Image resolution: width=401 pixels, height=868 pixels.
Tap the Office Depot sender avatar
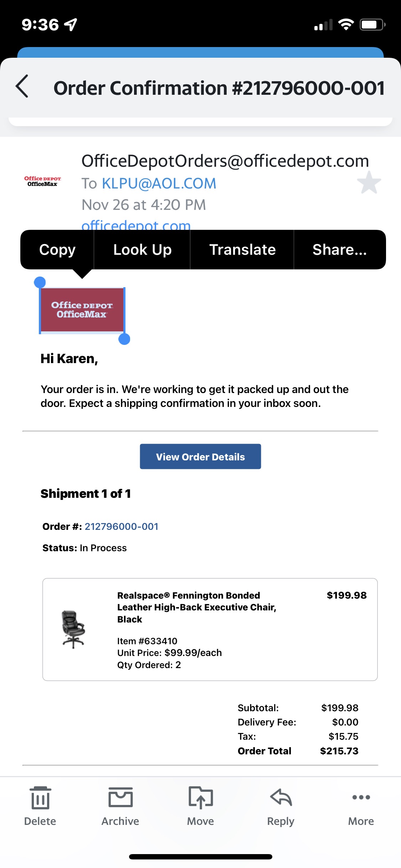[x=42, y=181]
